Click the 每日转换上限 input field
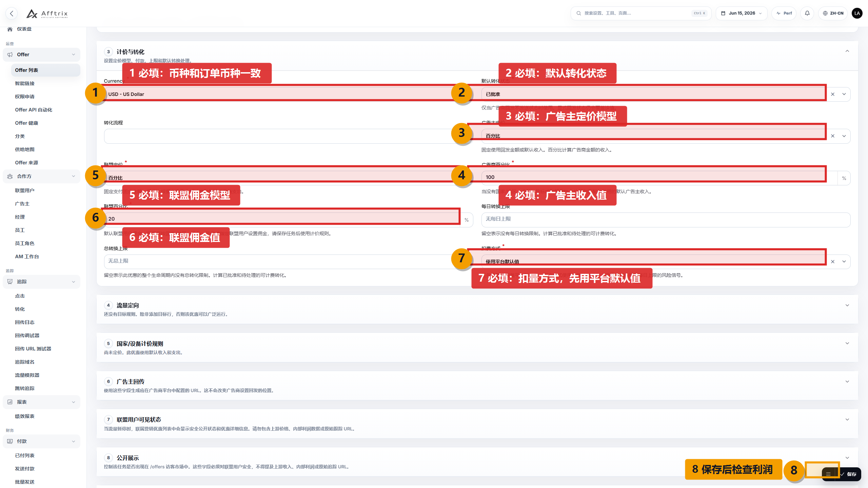 click(x=666, y=220)
